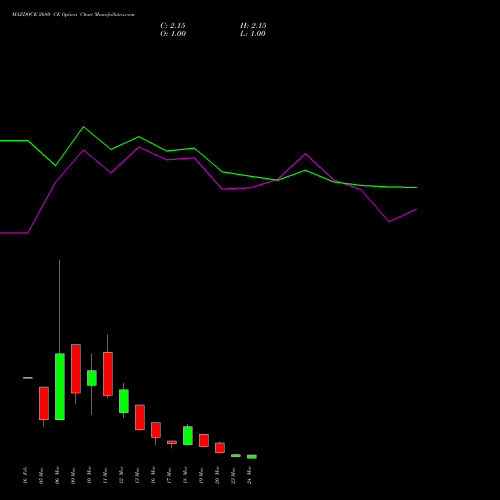Select the red candle for 11 Mar
Image resolution: width=500 pixels, height=500 pixels.
108,374
